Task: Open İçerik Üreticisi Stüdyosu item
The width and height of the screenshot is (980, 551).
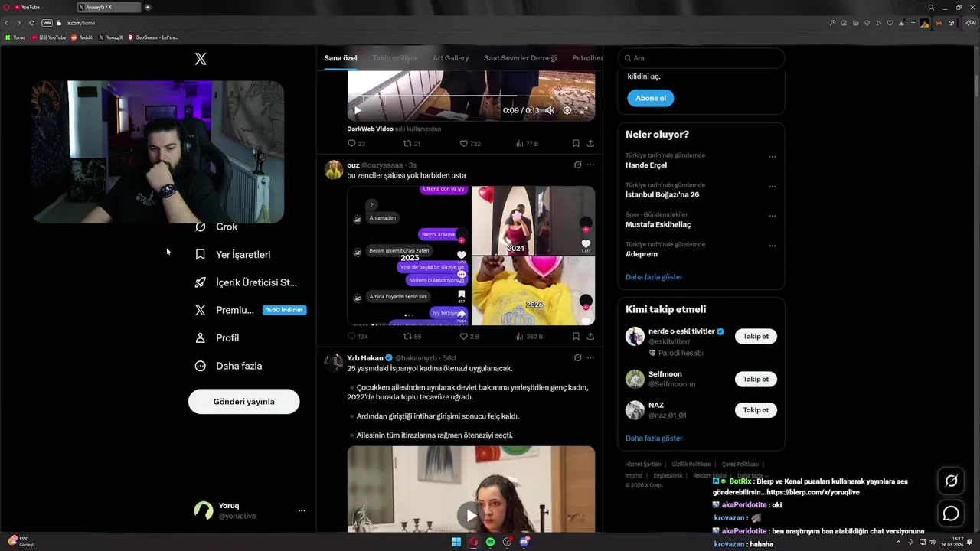Action: click(x=246, y=282)
